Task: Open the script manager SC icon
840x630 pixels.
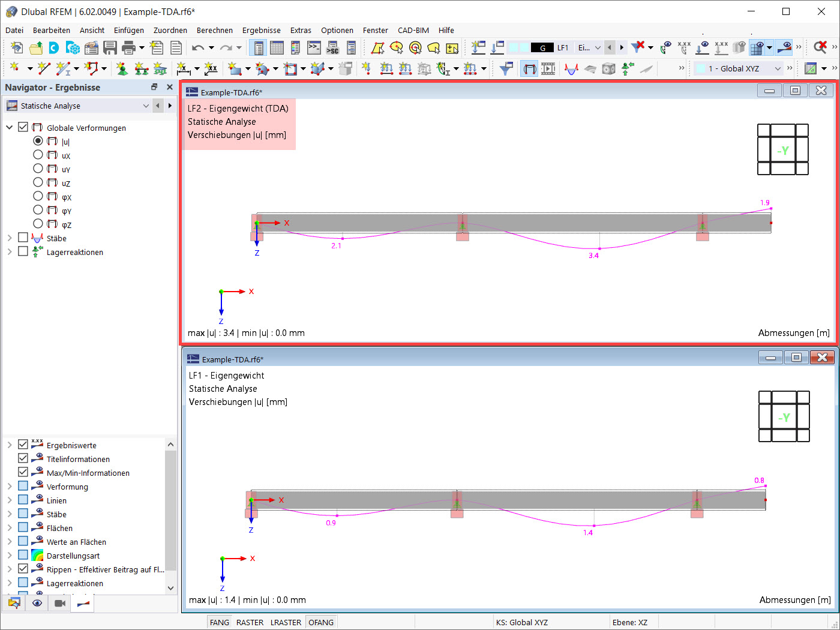Action: tap(332, 47)
